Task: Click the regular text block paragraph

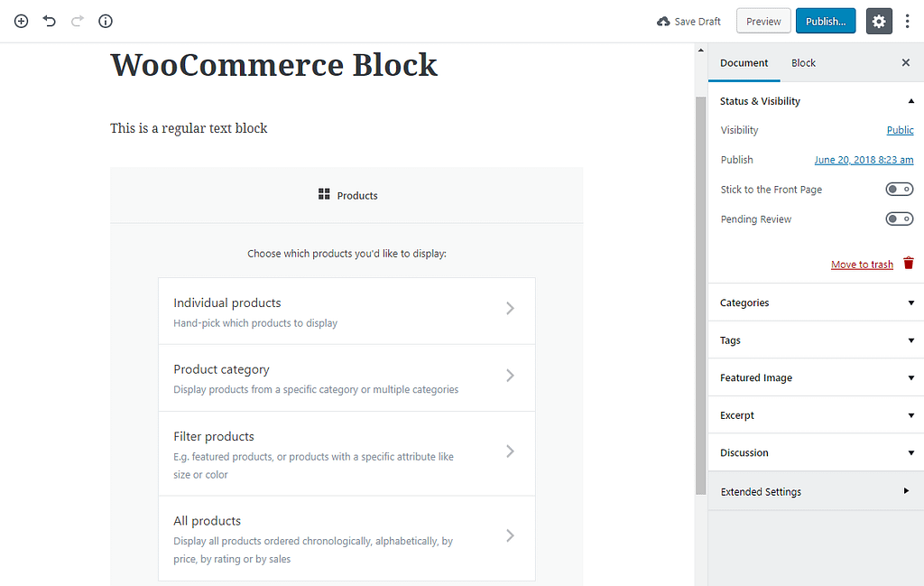Action: click(x=189, y=128)
